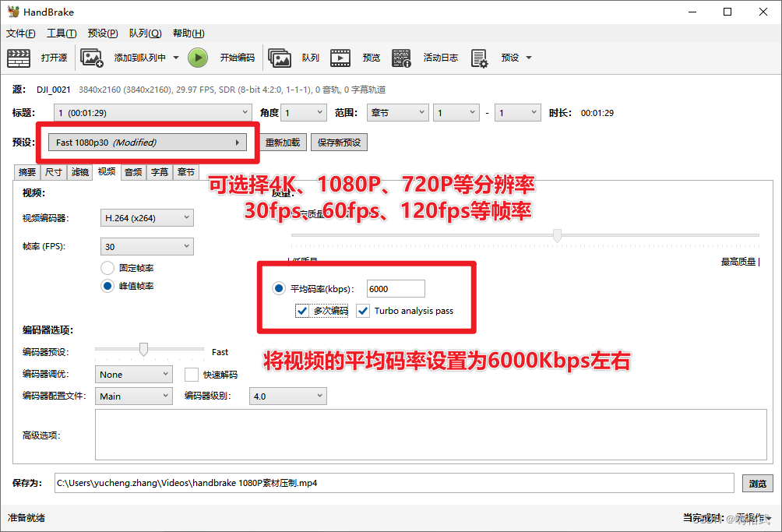
Task: Click the 保存为 file path field
Action: point(394,483)
